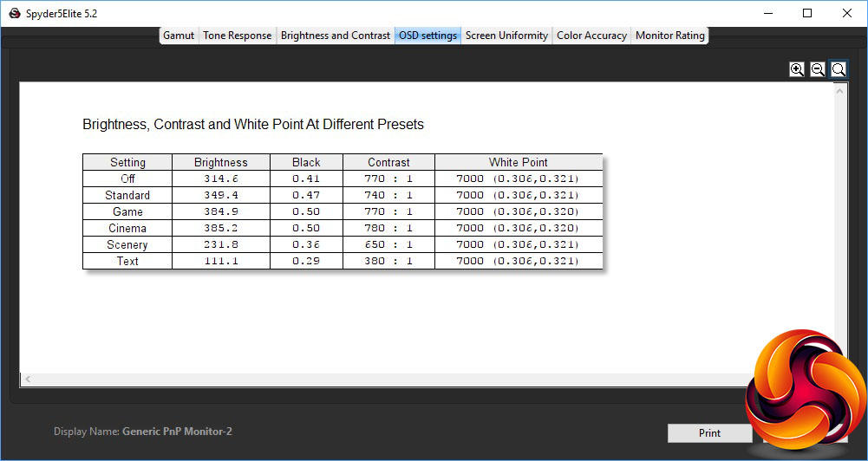Image resolution: width=868 pixels, height=461 pixels.
Task: Switch to the Tone Response tab
Action: pos(238,36)
